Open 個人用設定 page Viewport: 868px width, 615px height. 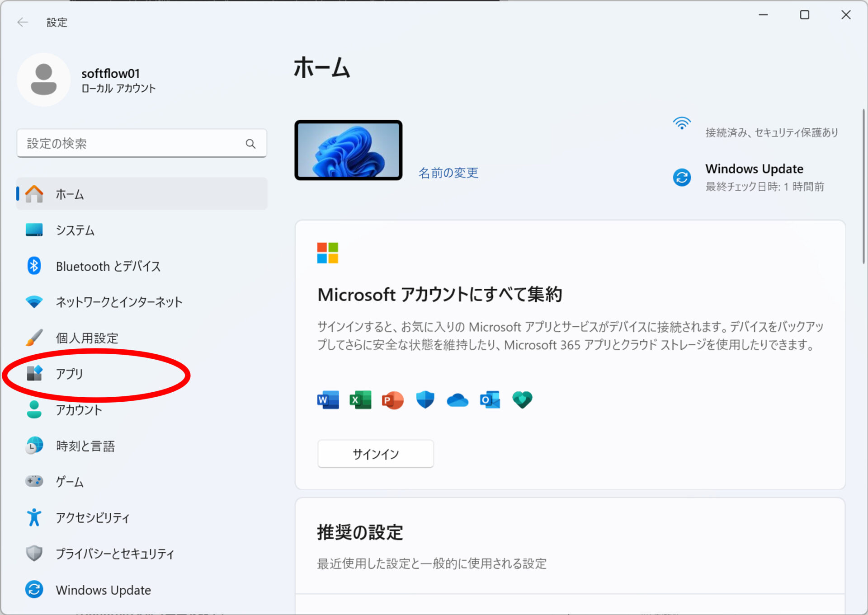click(x=142, y=338)
